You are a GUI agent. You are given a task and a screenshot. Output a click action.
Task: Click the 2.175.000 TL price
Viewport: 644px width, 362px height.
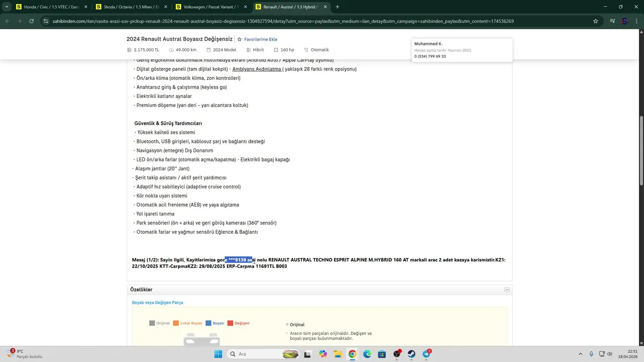(146, 50)
